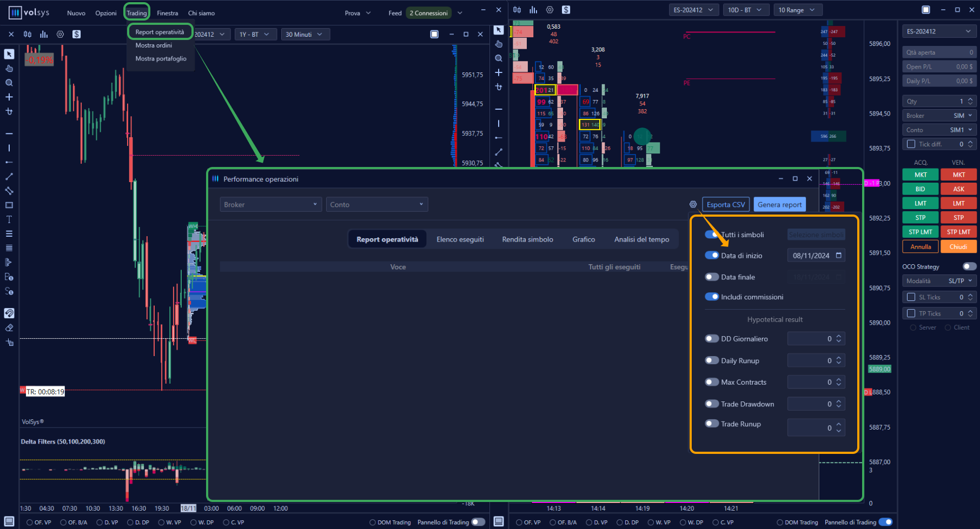Open the Trading menu
Screen dimensions: 980x529
pos(137,13)
